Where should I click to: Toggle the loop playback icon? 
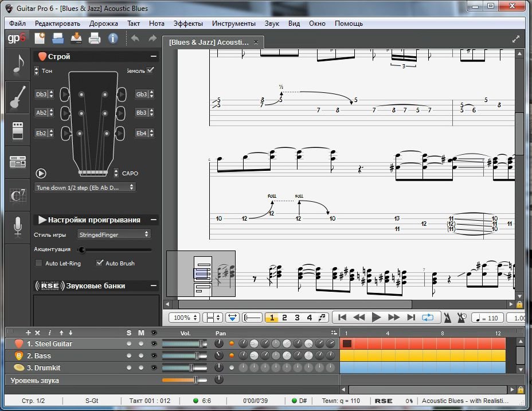coord(428,318)
